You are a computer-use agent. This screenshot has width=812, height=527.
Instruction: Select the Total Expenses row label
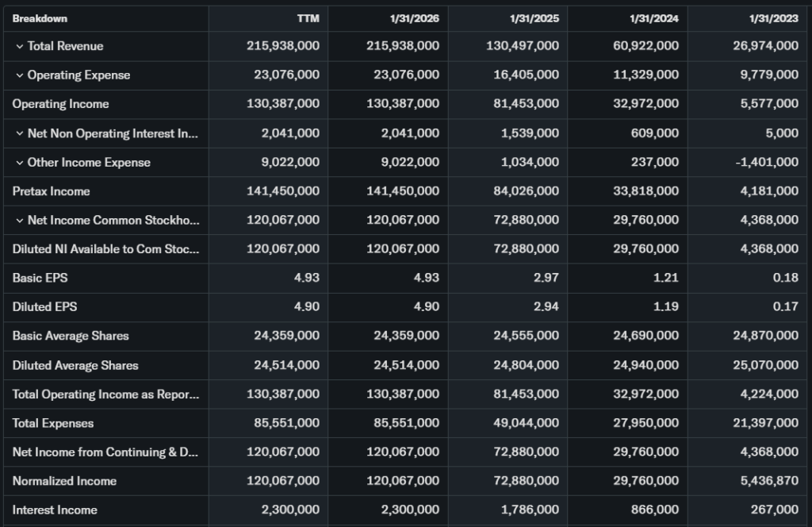(52, 423)
